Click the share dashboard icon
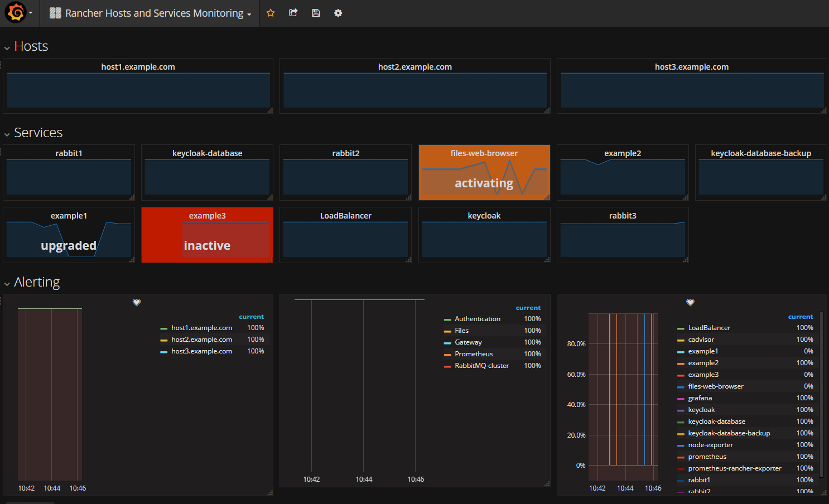 pyautogui.click(x=293, y=13)
